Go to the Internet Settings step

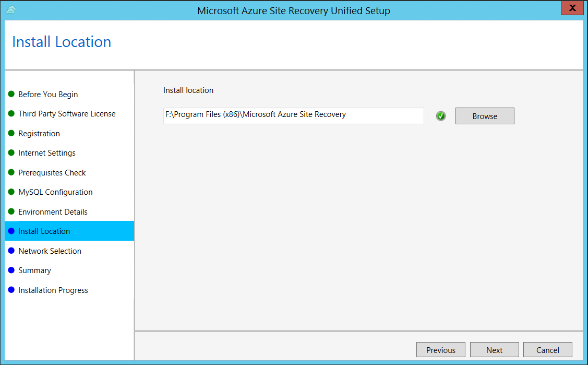coord(47,152)
